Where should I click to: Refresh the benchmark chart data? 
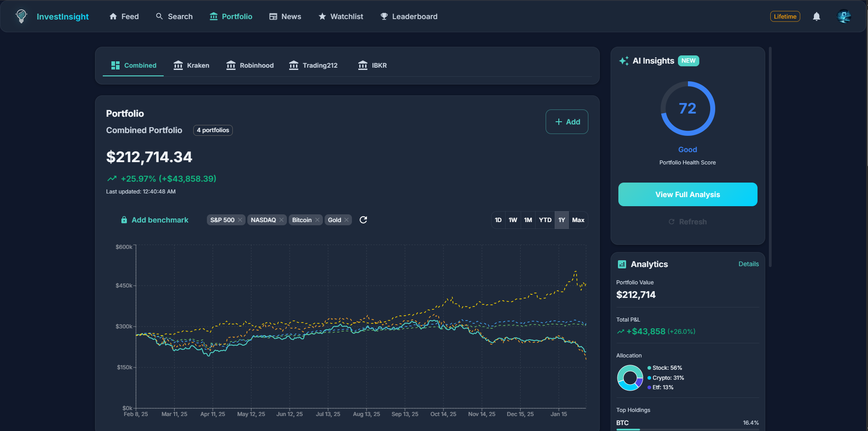(363, 220)
